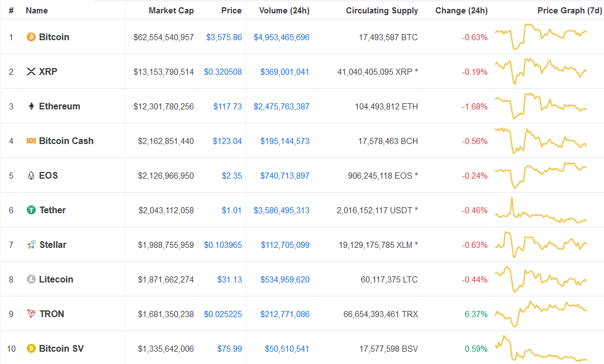Open the XRP name link

pyautogui.click(x=48, y=71)
